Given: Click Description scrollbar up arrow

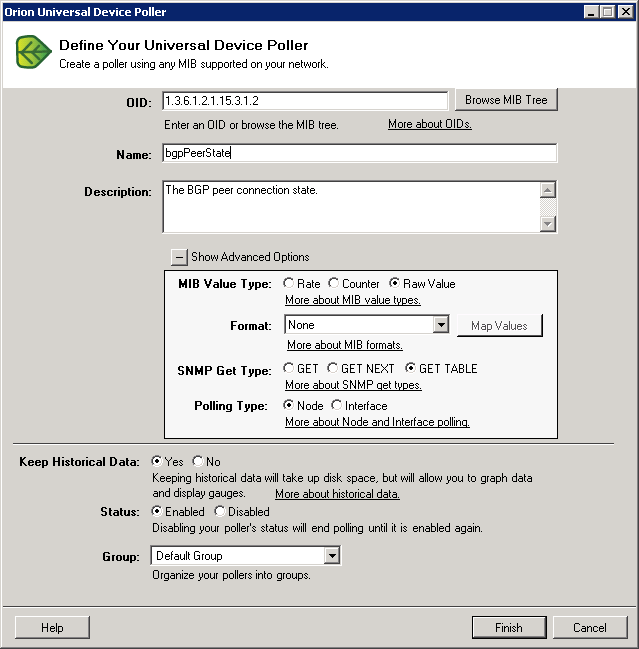Looking at the screenshot, I should point(548,190).
